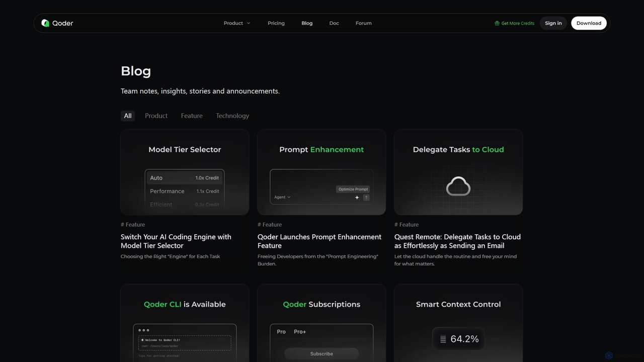Click Optimize Prompt tooltip button
This screenshot has height=362, width=644.
(x=353, y=189)
